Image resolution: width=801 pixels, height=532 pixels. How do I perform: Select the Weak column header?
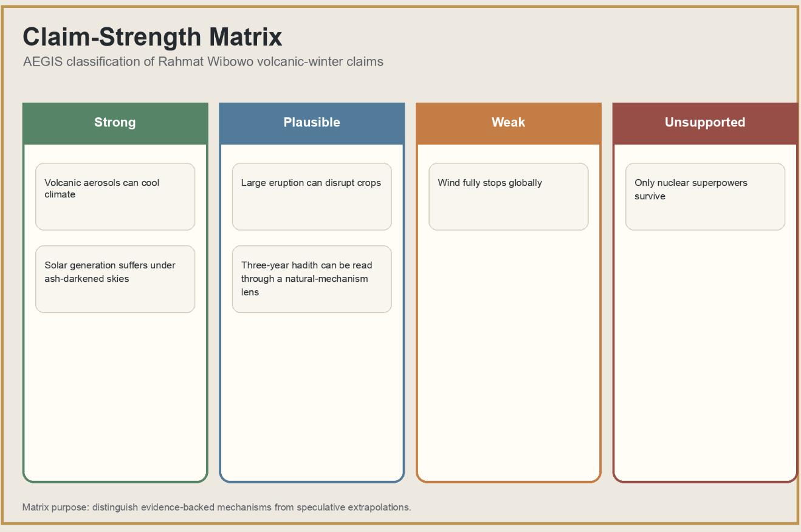pos(509,123)
